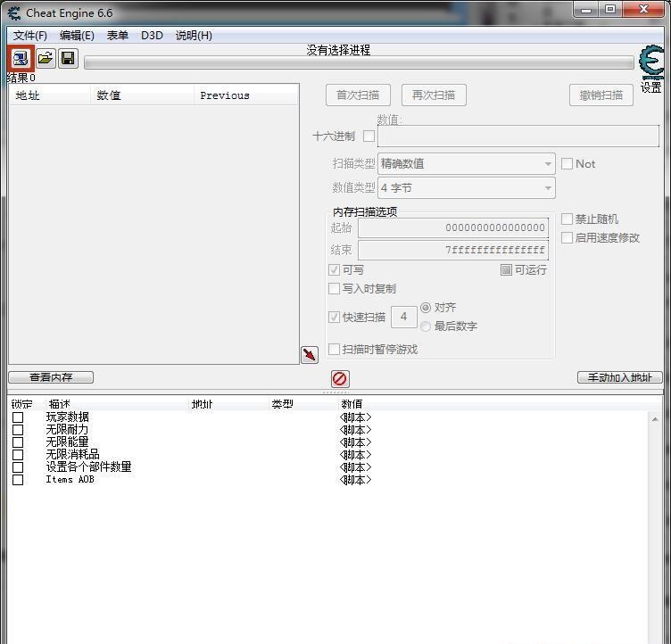Enable 启用速度修改 checkbox
The width and height of the screenshot is (671, 644).
(x=567, y=237)
